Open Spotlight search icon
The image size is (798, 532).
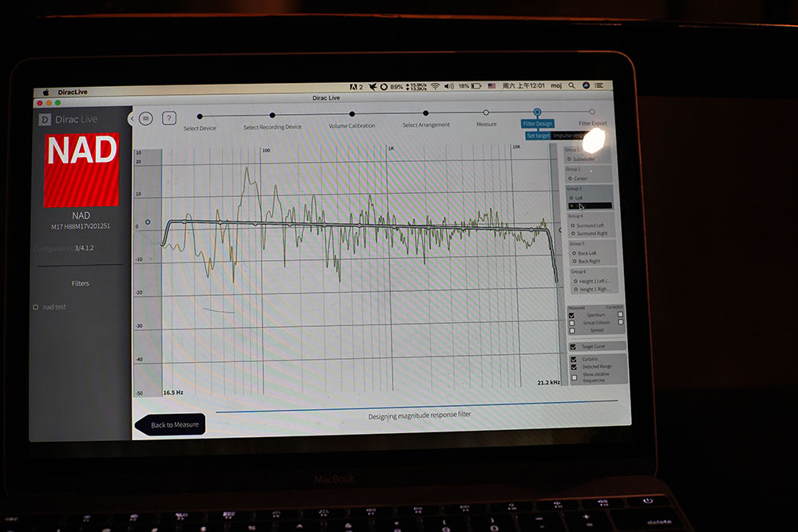pos(572,85)
